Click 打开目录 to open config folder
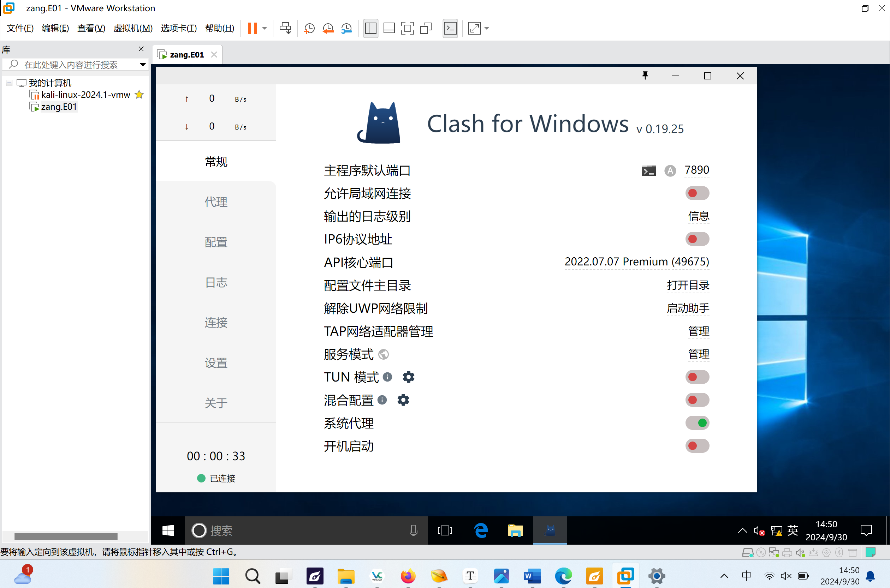The image size is (890, 588). pyautogui.click(x=688, y=286)
